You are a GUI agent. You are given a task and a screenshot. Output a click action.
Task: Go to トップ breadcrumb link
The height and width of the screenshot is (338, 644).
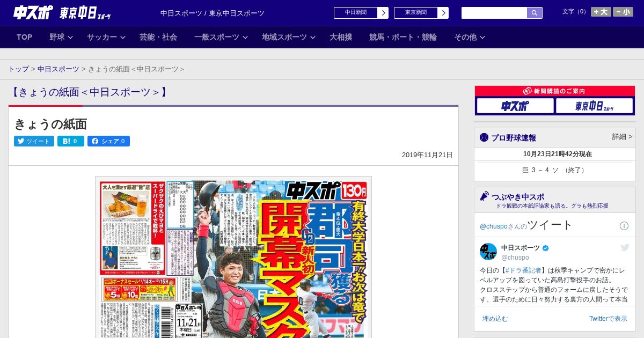tap(18, 69)
